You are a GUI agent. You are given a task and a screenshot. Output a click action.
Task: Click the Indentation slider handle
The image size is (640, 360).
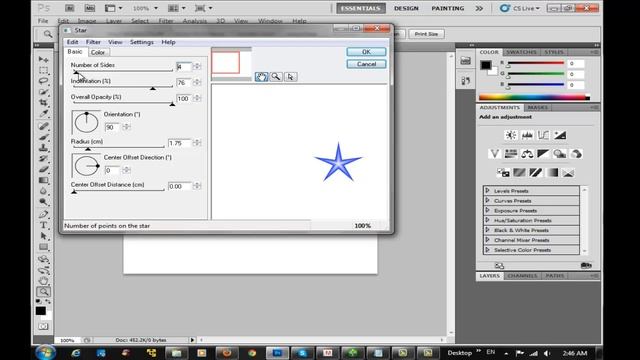point(153,88)
